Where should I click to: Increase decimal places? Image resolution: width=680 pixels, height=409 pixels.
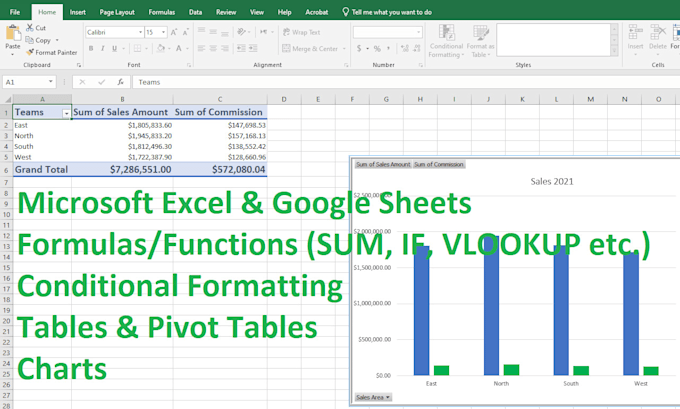point(405,48)
